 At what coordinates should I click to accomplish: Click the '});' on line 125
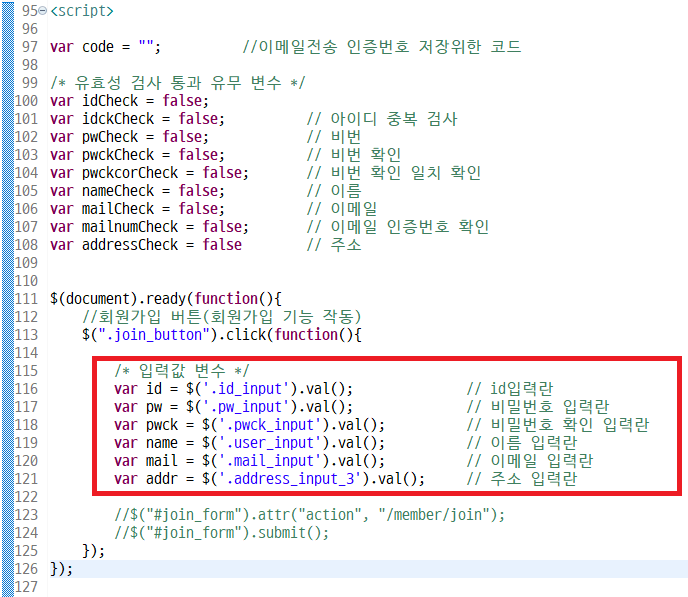(93, 550)
